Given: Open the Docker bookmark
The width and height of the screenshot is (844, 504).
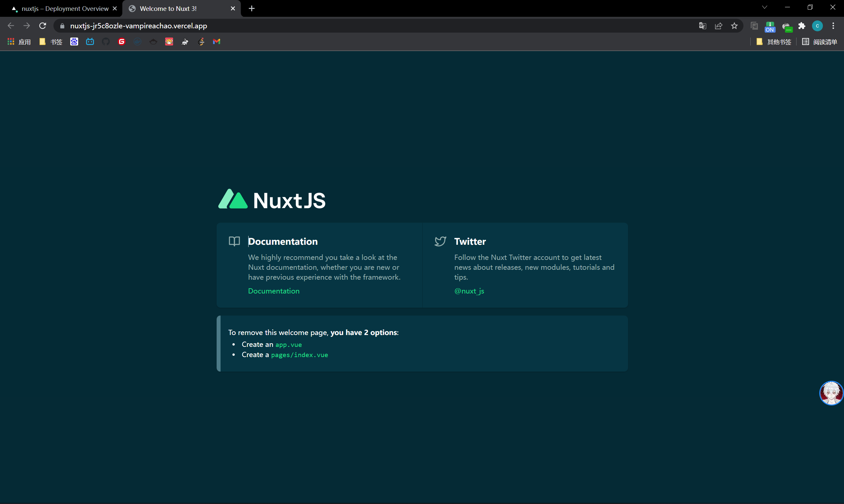Looking at the screenshot, I should coord(137,42).
